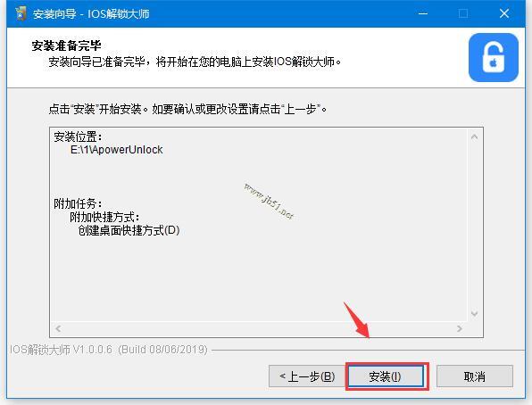Close the 安装向导 window
The width and height of the screenshot is (532, 405).
(504, 13)
